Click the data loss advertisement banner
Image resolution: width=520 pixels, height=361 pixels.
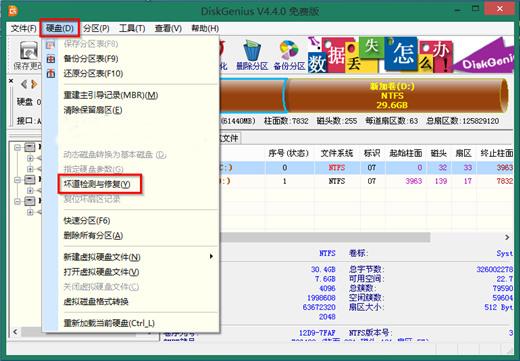(x=410, y=55)
